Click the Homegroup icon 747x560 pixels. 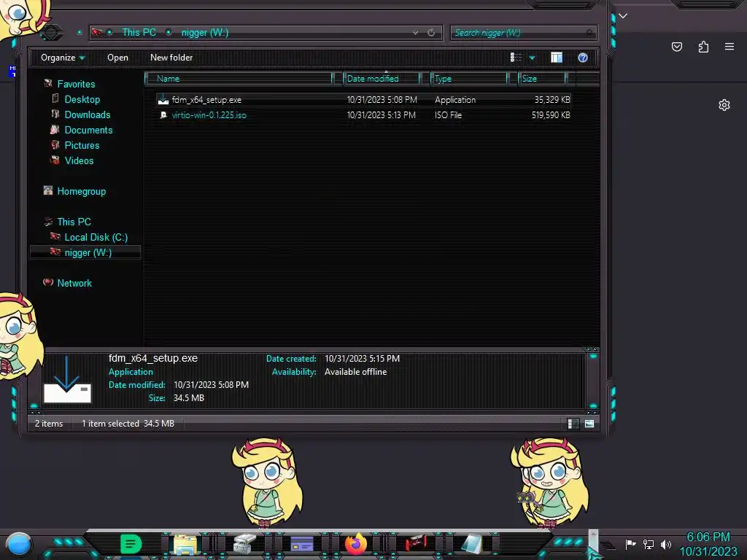pos(48,190)
